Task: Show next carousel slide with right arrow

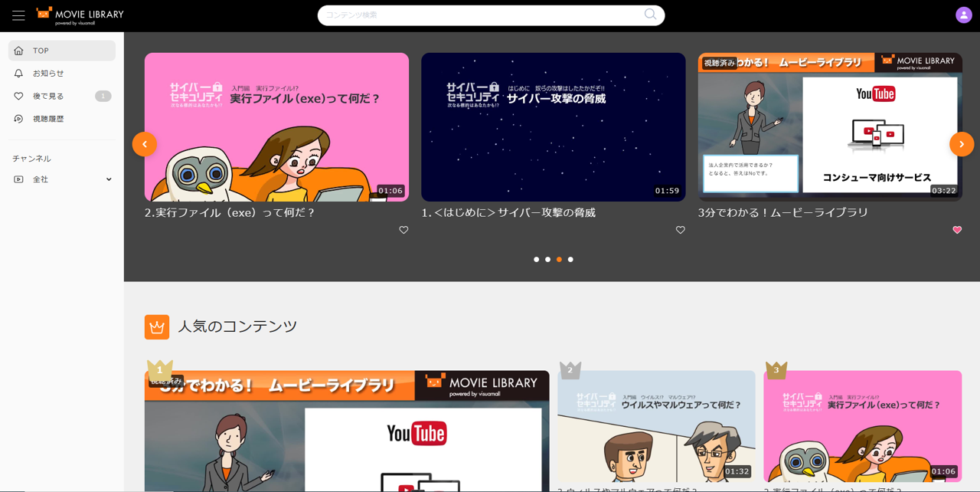Action: point(962,144)
